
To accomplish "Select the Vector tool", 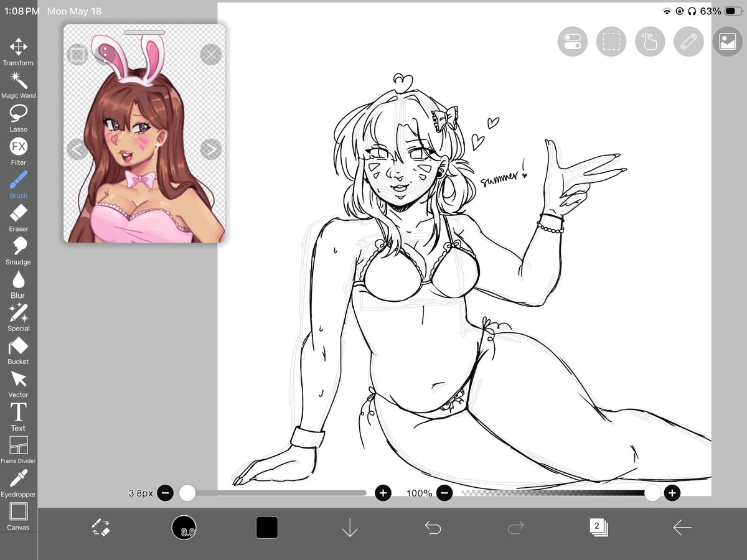I will [18, 384].
